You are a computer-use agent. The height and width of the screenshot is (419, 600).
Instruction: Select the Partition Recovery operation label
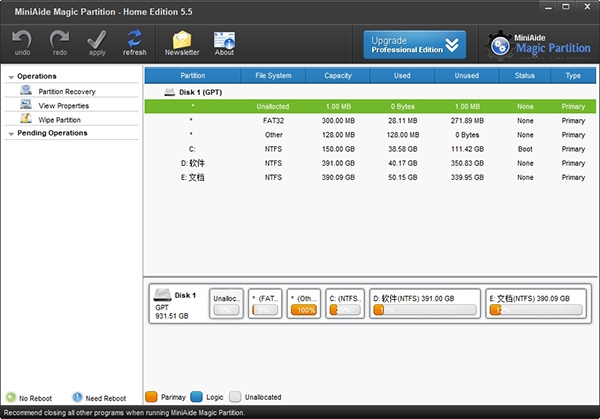pos(67,91)
